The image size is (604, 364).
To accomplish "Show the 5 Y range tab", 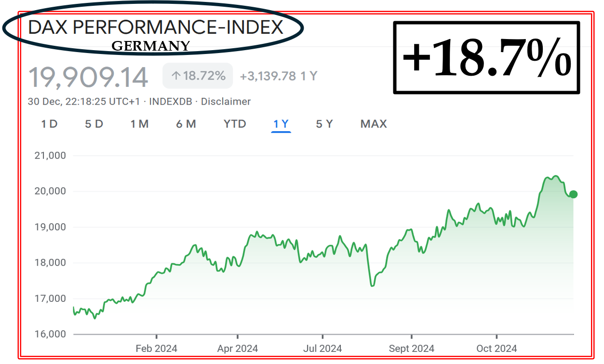I will [324, 124].
